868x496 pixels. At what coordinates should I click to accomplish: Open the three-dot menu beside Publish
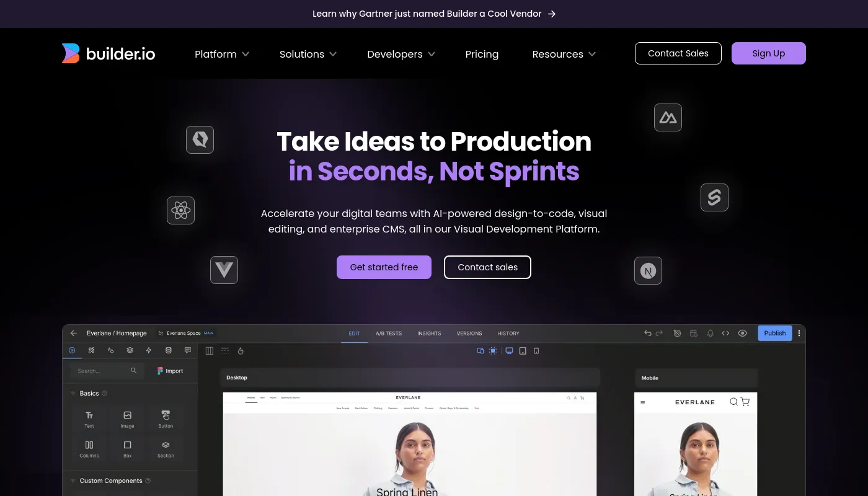click(x=799, y=333)
